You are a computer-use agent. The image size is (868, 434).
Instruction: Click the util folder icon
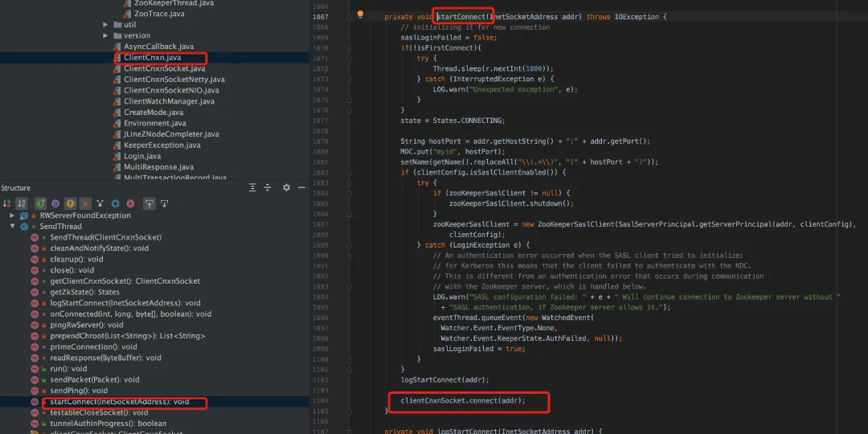point(117,25)
